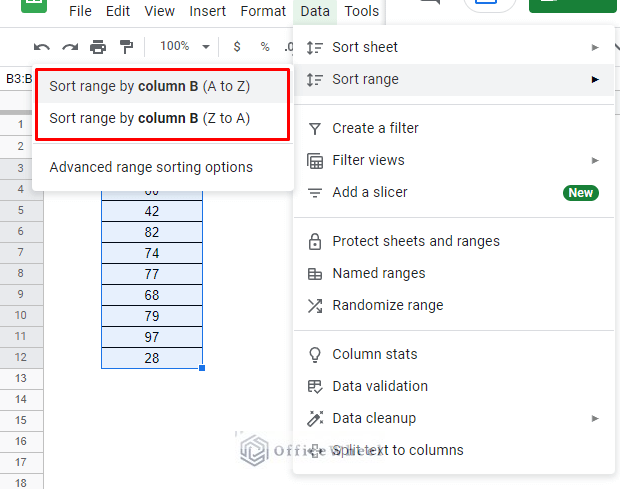Select Sort sheet menu entry
This screenshot has height=489, width=620.
(454, 47)
